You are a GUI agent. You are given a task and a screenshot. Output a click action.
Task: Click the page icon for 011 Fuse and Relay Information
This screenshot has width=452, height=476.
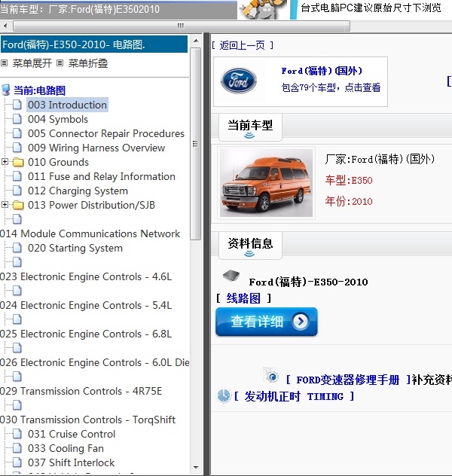point(17,176)
